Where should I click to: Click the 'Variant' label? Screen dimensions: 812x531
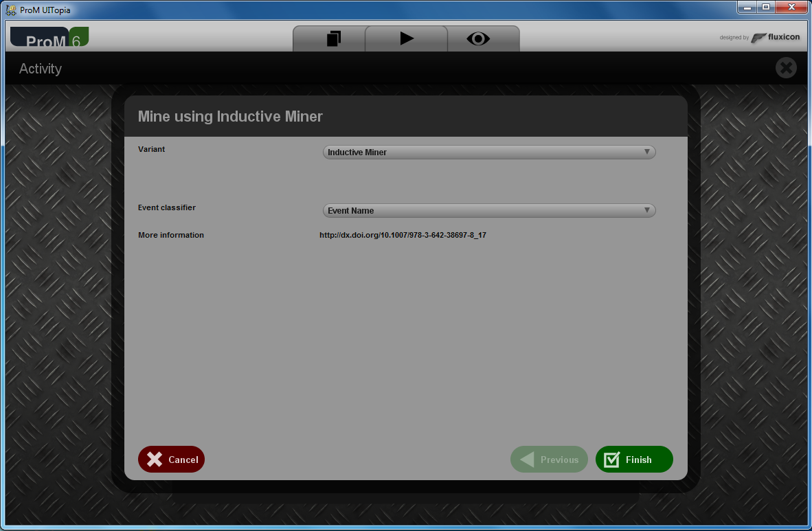[151, 149]
